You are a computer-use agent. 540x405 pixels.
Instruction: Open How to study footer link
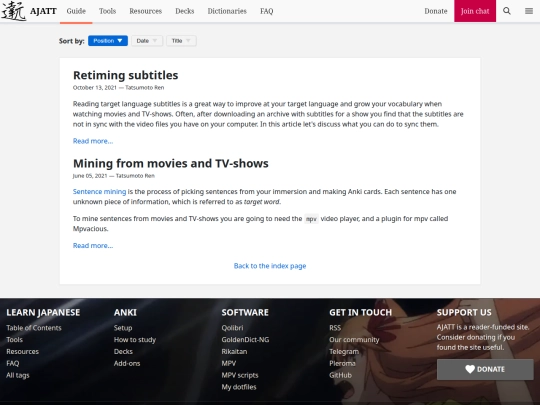click(135, 340)
